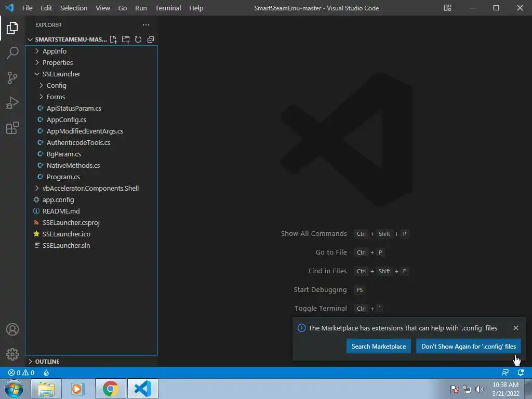Click the errors and warnings status indicator
This screenshot has width=532, height=399.
pyautogui.click(x=21, y=373)
